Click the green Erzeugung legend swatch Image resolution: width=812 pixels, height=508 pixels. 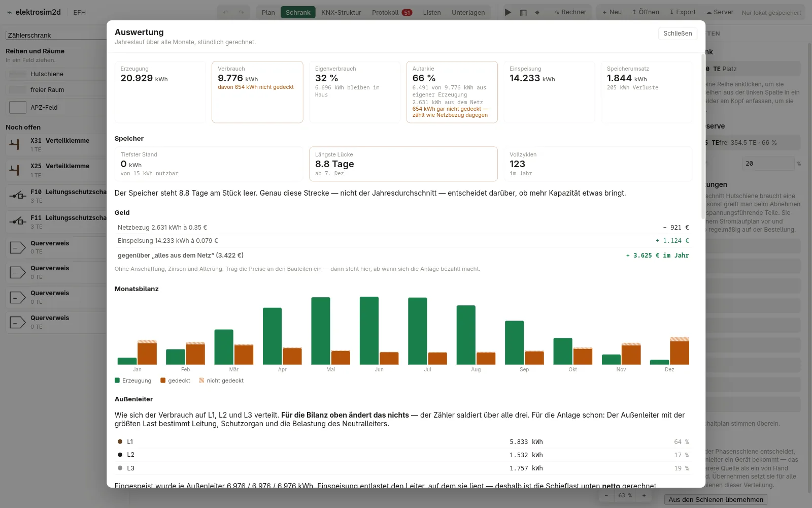click(117, 380)
